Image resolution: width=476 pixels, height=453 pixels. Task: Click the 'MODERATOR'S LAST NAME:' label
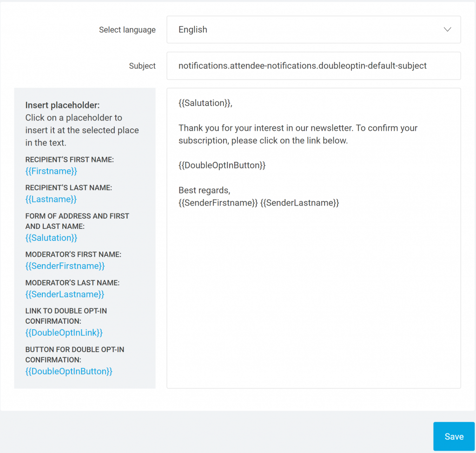[72, 283]
